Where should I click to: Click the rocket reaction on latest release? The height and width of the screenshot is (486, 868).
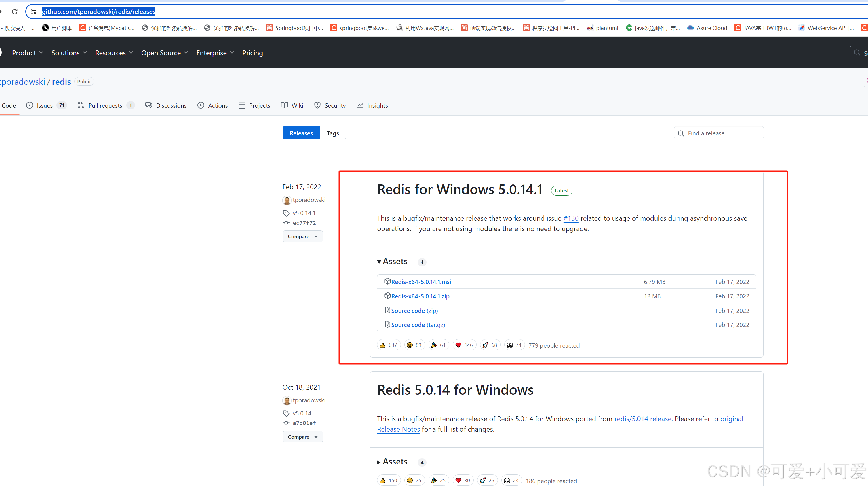[490, 345]
